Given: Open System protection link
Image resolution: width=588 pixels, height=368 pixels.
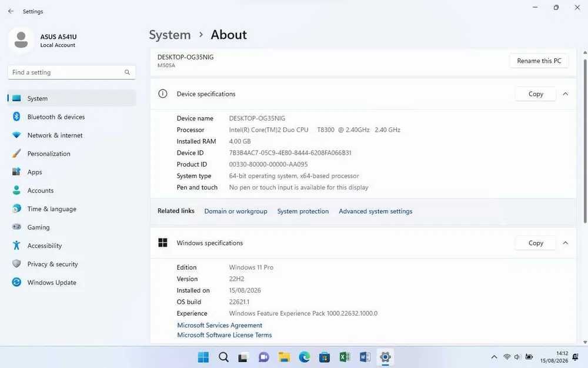Looking at the screenshot, I should click(303, 211).
